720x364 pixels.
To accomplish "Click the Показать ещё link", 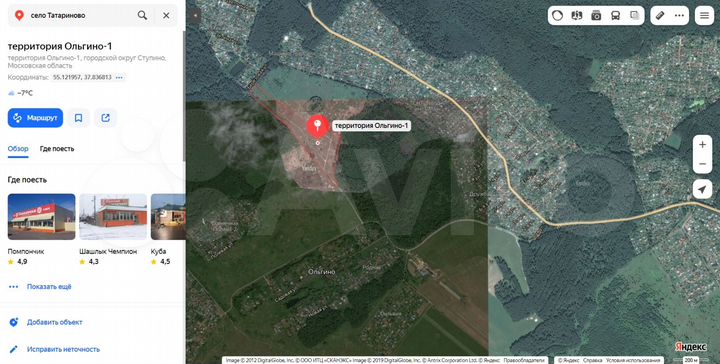I will 49,287.
